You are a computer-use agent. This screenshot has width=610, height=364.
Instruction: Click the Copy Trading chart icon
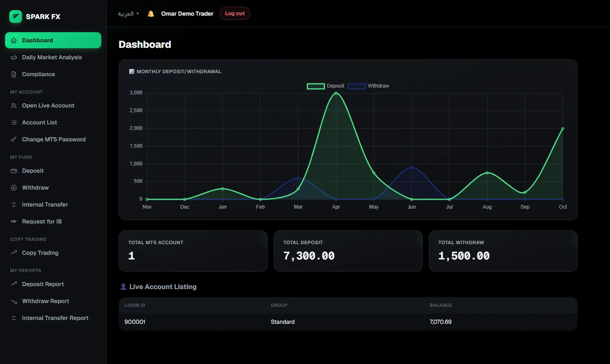[14, 253]
